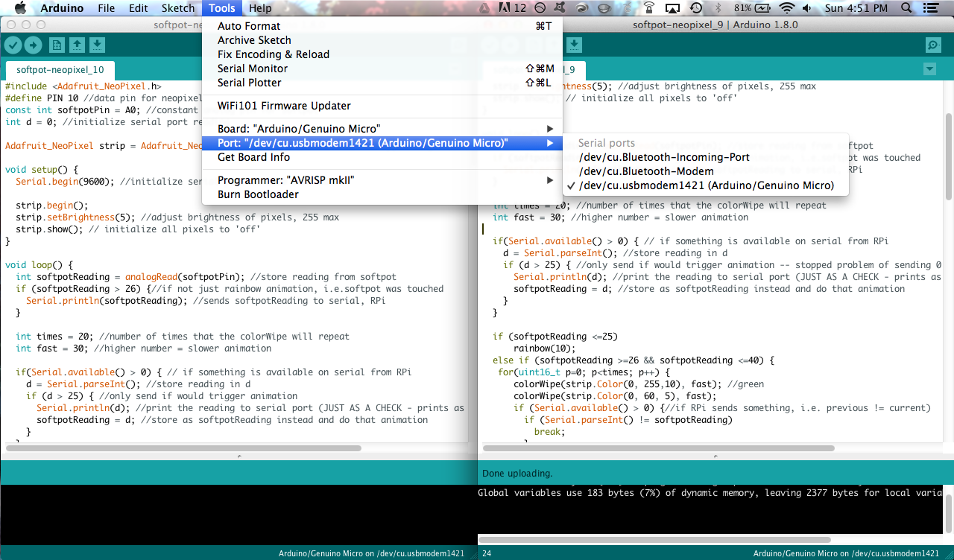
Task: Select /dev/cu.usbmodem1421 serial port
Action: click(705, 185)
